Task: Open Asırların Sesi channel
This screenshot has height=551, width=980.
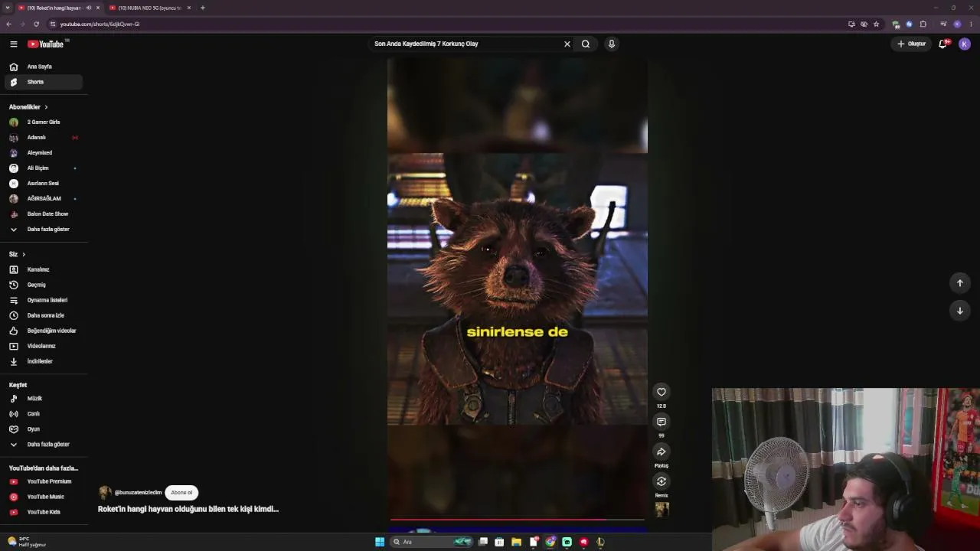Action: pyautogui.click(x=43, y=184)
